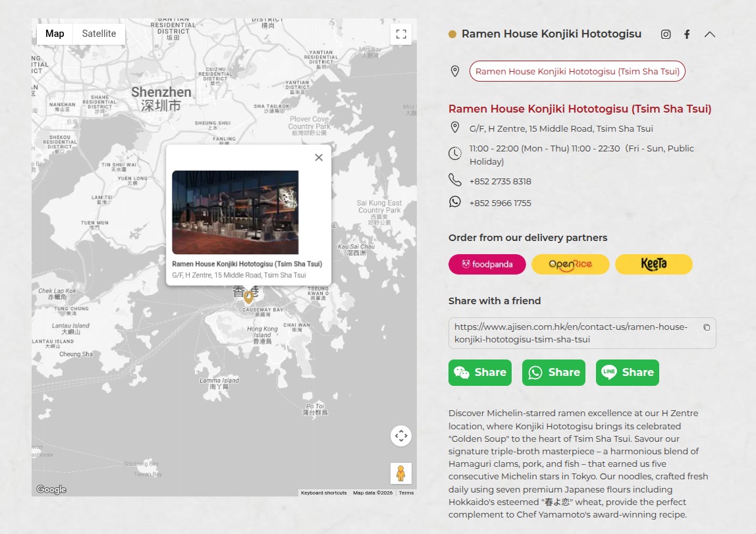Select the Pegman street view icon
Image resolution: width=756 pixels, height=534 pixels.
point(401,473)
